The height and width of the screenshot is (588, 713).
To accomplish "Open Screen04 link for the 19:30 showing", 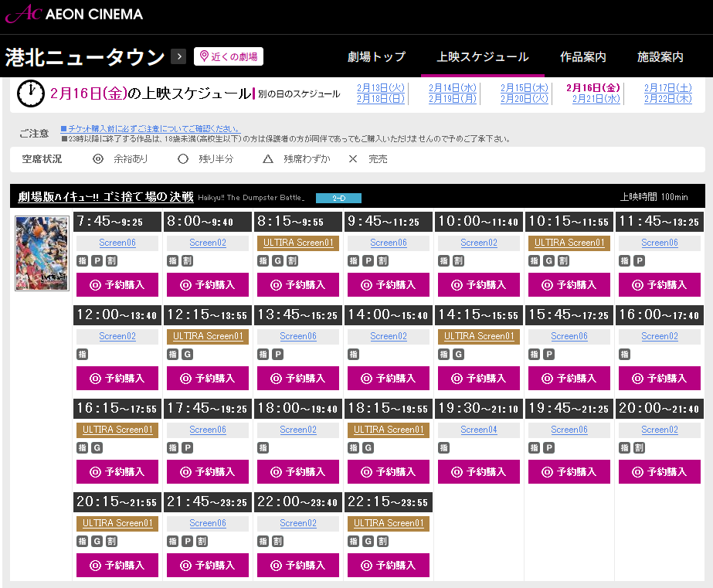I will point(479,430).
